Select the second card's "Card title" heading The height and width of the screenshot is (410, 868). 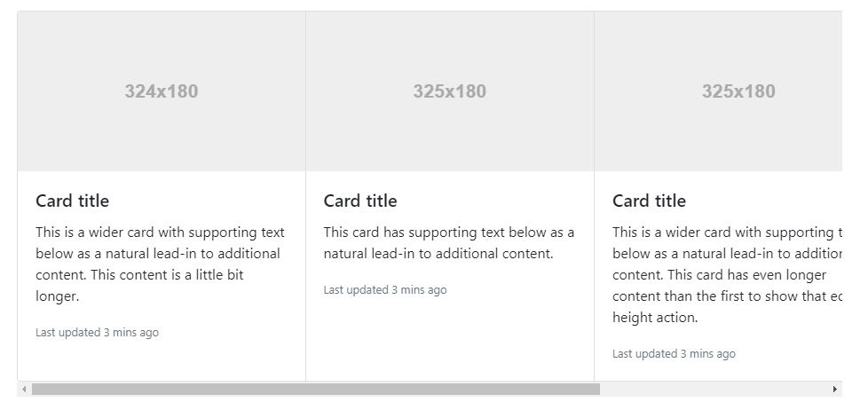point(360,201)
